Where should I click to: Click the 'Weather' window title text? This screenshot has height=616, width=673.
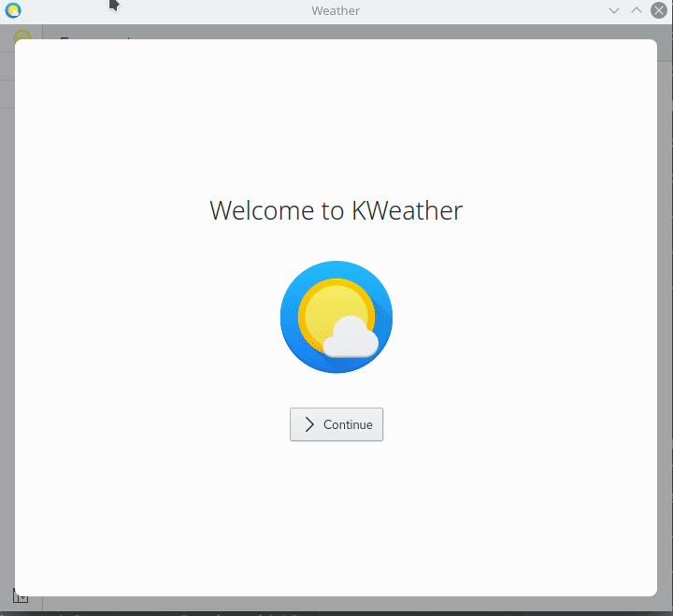click(336, 10)
